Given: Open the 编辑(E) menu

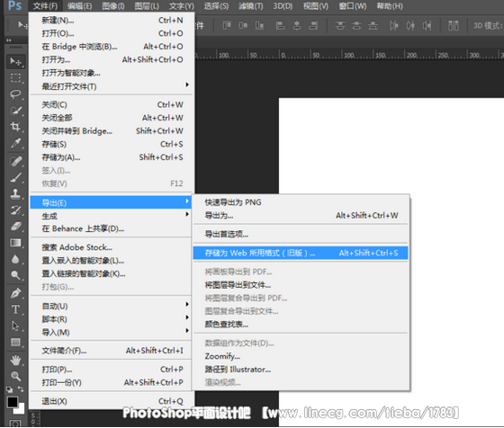Looking at the screenshot, I should point(79,5).
